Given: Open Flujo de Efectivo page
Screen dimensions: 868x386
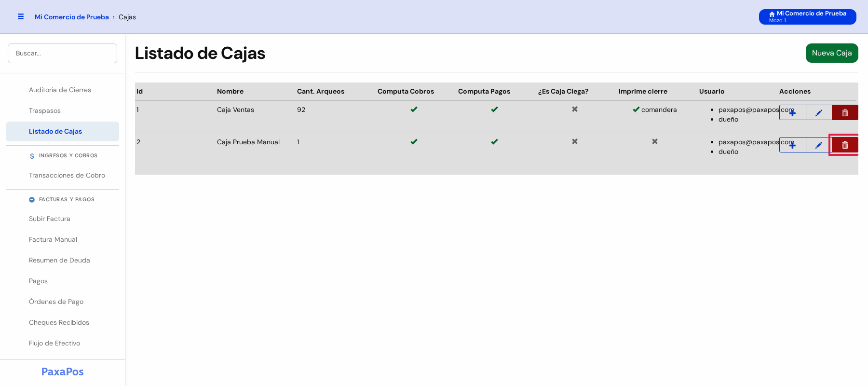Looking at the screenshot, I should point(62,343).
